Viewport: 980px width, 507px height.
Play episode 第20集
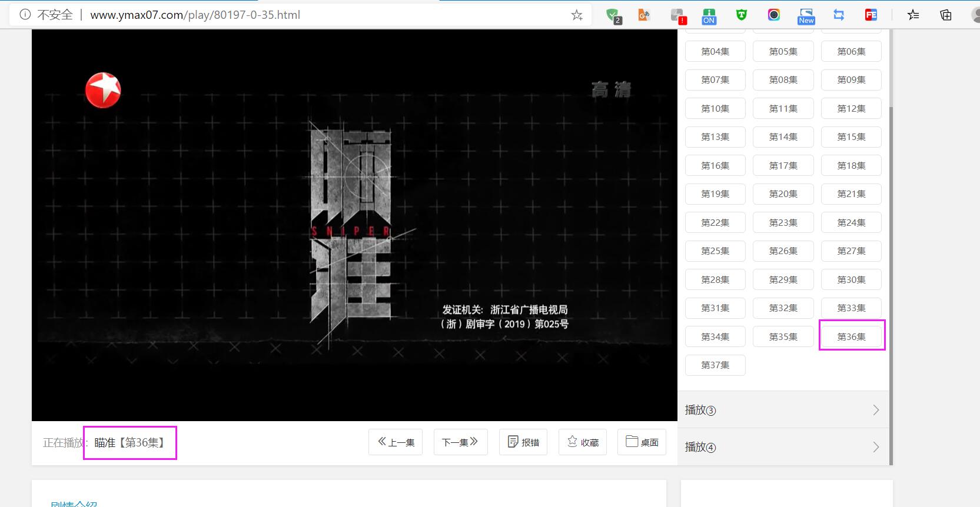point(783,194)
